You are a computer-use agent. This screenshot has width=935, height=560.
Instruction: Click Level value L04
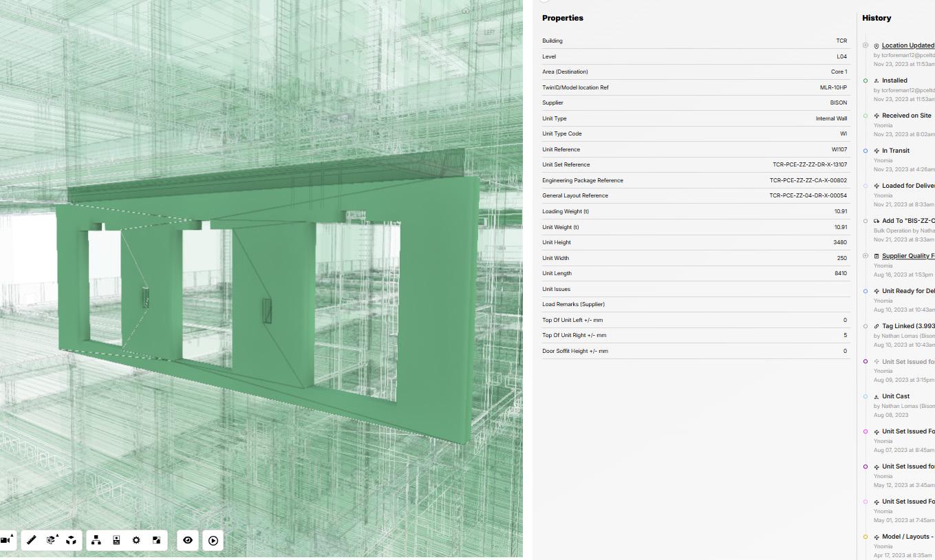click(x=842, y=56)
